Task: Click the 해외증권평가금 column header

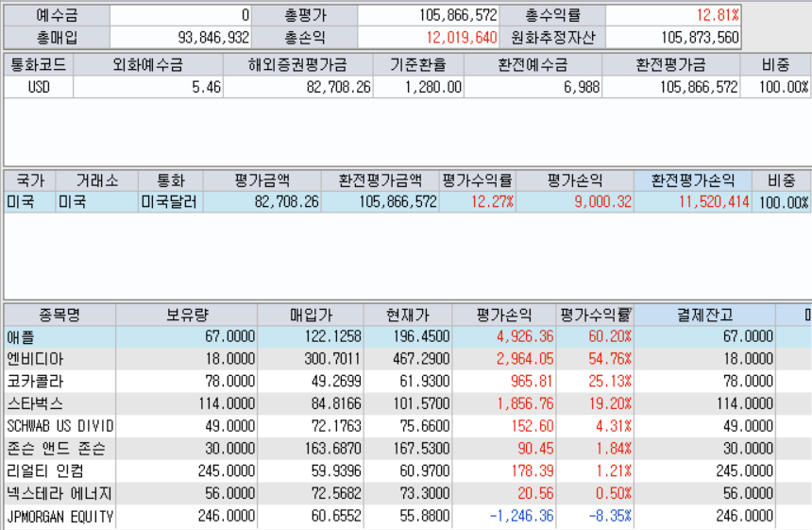Action: pyautogui.click(x=297, y=65)
